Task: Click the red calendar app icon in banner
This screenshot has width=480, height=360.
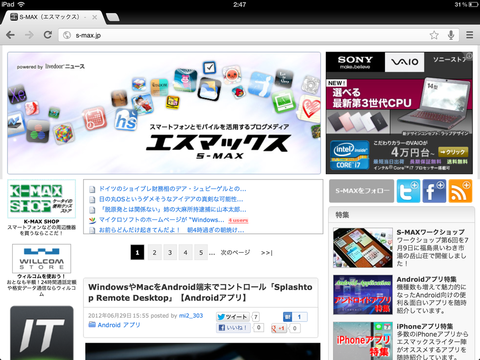Action: (x=95, y=119)
